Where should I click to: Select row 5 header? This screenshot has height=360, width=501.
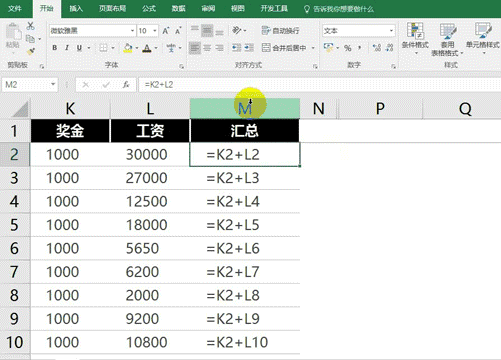click(x=15, y=225)
